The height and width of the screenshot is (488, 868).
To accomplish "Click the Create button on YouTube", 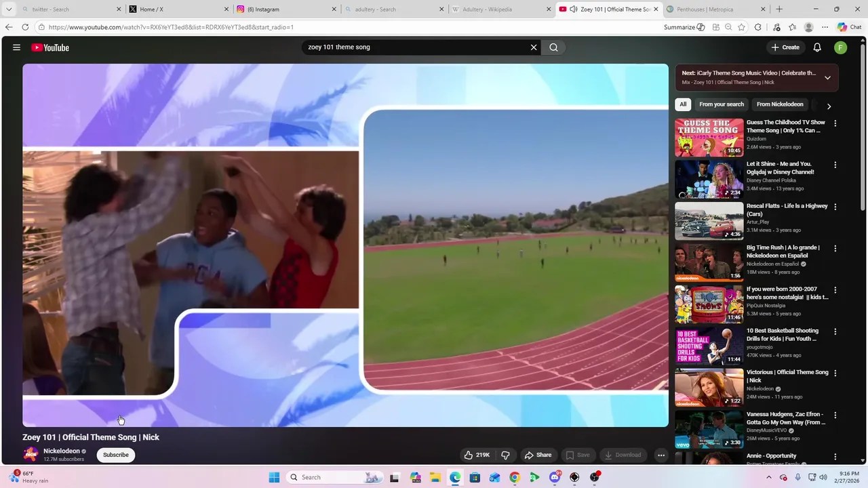I will pos(786,47).
